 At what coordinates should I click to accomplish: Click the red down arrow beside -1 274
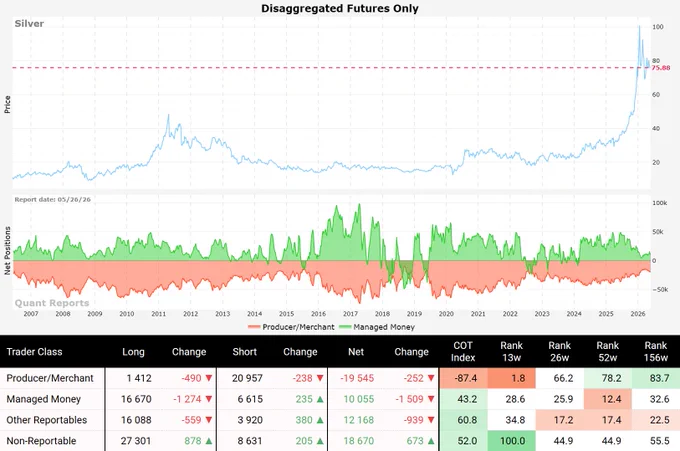click(209, 399)
